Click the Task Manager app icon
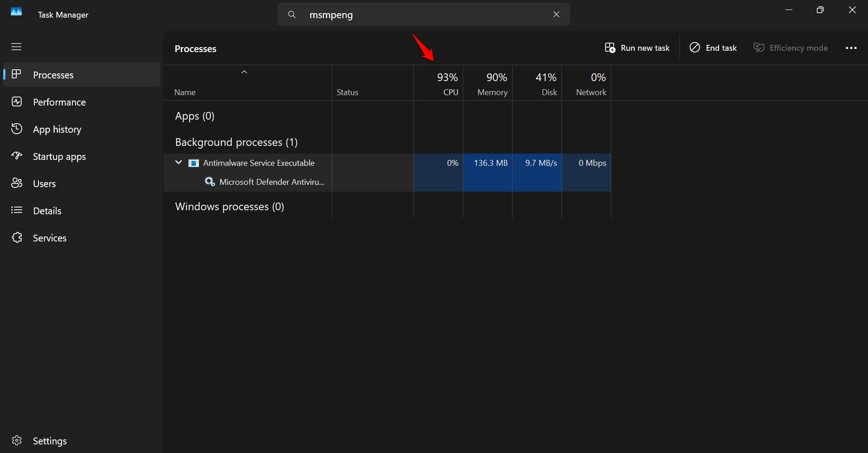Image resolution: width=868 pixels, height=453 pixels. click(16, 12)
